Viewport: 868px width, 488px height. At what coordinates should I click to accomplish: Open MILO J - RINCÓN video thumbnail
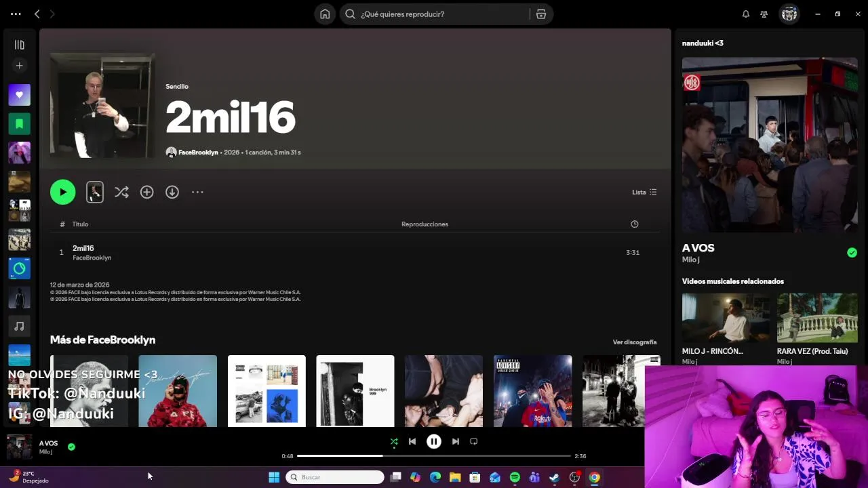(726, 317)
